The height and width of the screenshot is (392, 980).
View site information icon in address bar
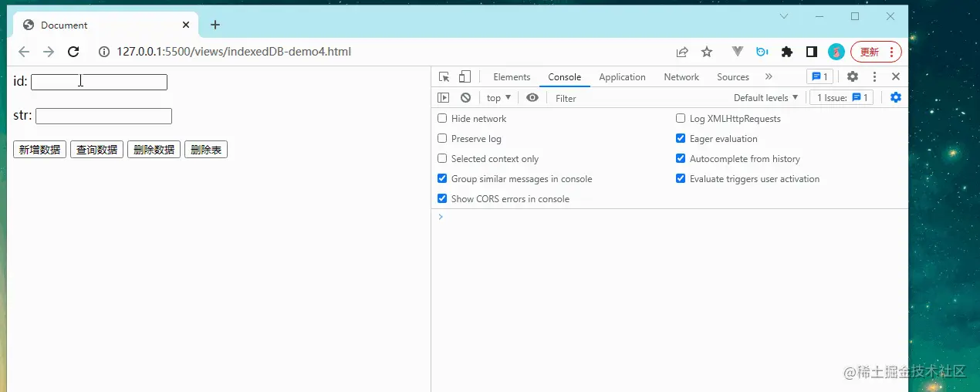(104, 52)
